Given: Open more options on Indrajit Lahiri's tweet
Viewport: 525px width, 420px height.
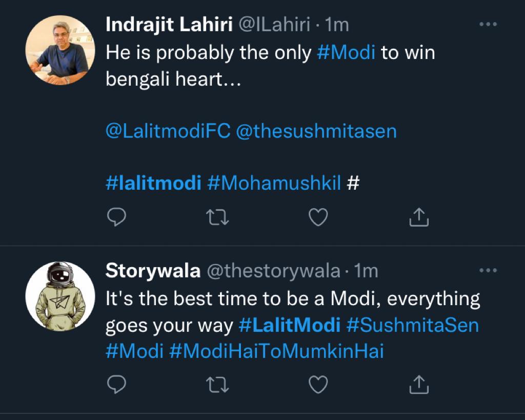Looking at the screenshot, I should (488, 24).
